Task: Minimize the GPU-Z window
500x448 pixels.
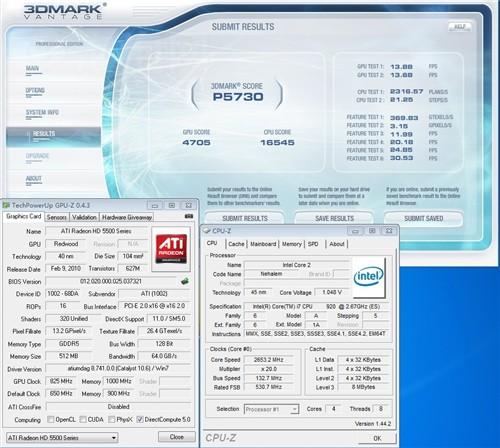Action: coord(155,205)
